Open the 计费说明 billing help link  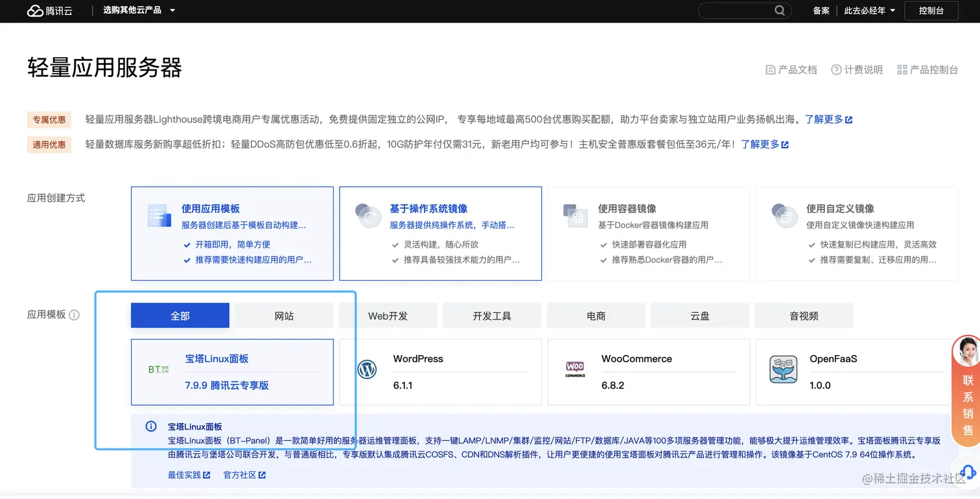[857, 70]
